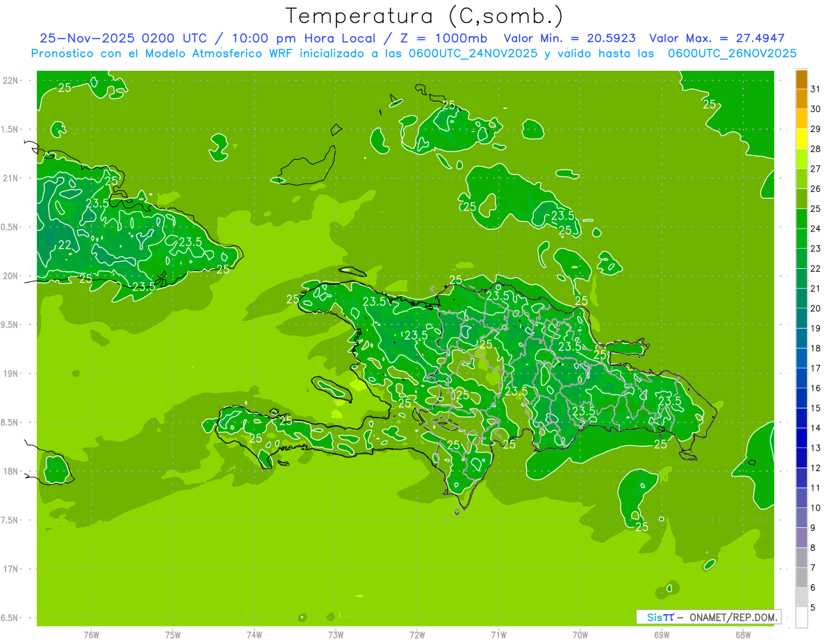Click the legend scale value 10
Screen dimensions: 834x644
tap(816, 508)
